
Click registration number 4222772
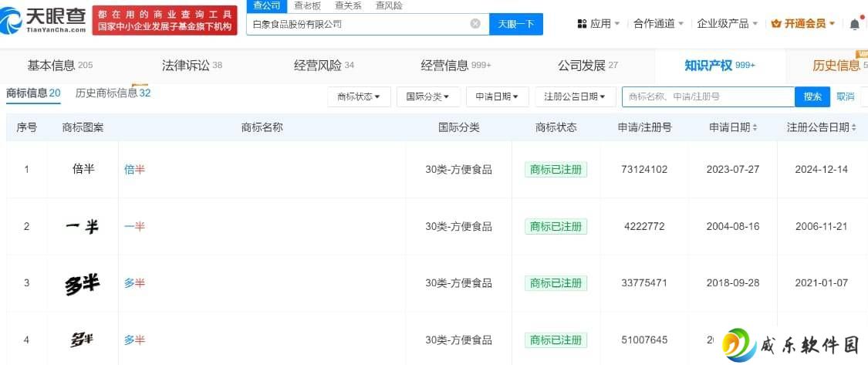coord(644,227)
